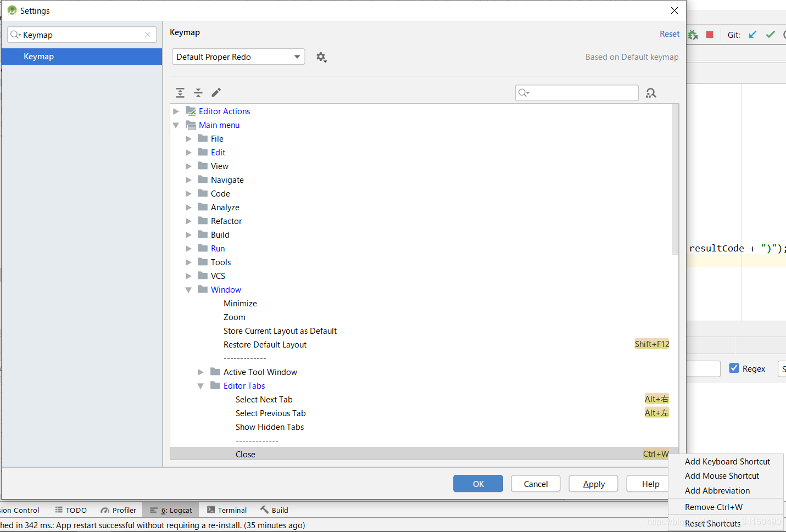Choose Add Keyboard Shortcut from context menu
Image resolution: width=786 pixels, height=532 pixels.
(x=727, y=462)
